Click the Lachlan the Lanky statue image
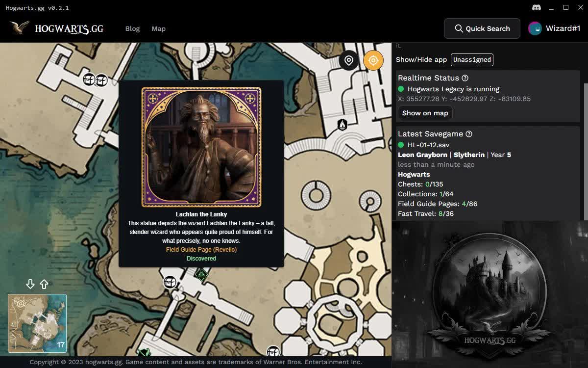The height and width of the screenshot is (368, 588). pyautogui.click(x=201, y=147)
